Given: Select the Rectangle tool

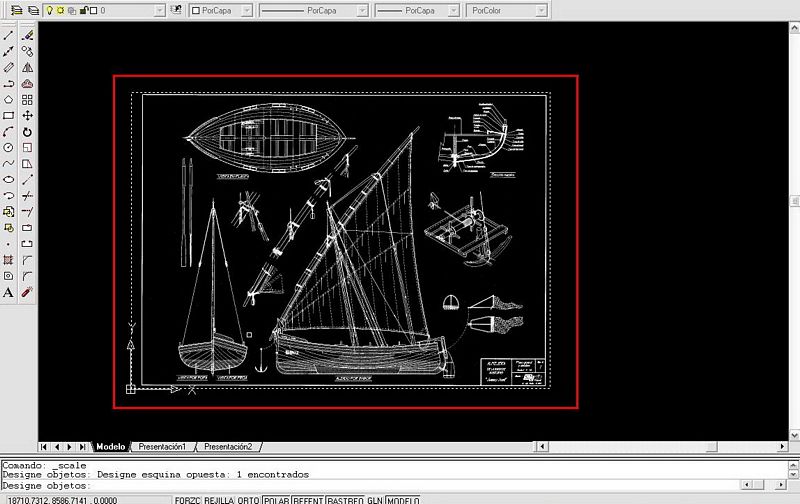Looking at the screenshot, I should (8, 116).
